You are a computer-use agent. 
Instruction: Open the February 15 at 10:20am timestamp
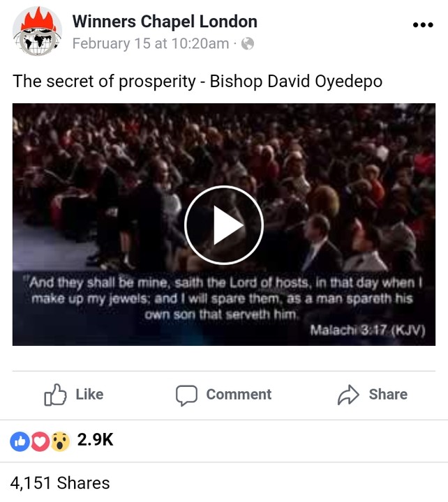(151, 43)
